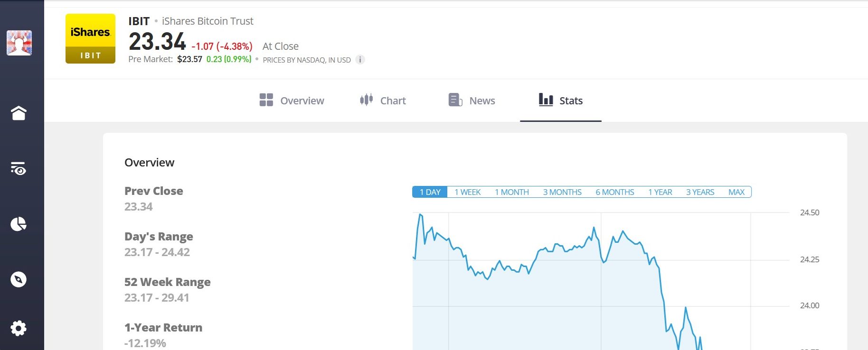
Task: Select 3 YEARS chart range
Action: point(700,192)
